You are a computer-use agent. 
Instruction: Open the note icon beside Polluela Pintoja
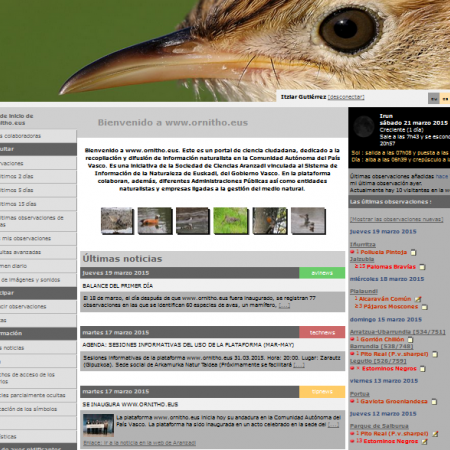(413, 253)
